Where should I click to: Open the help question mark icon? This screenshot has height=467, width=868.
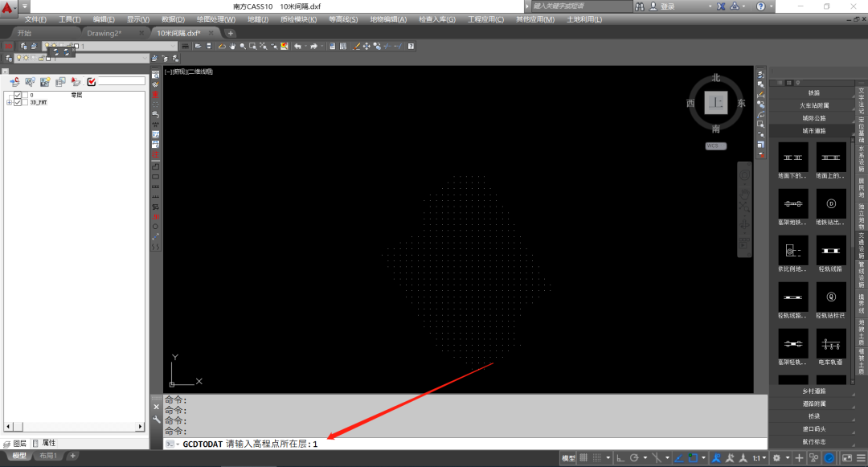(x=411, y=47)
